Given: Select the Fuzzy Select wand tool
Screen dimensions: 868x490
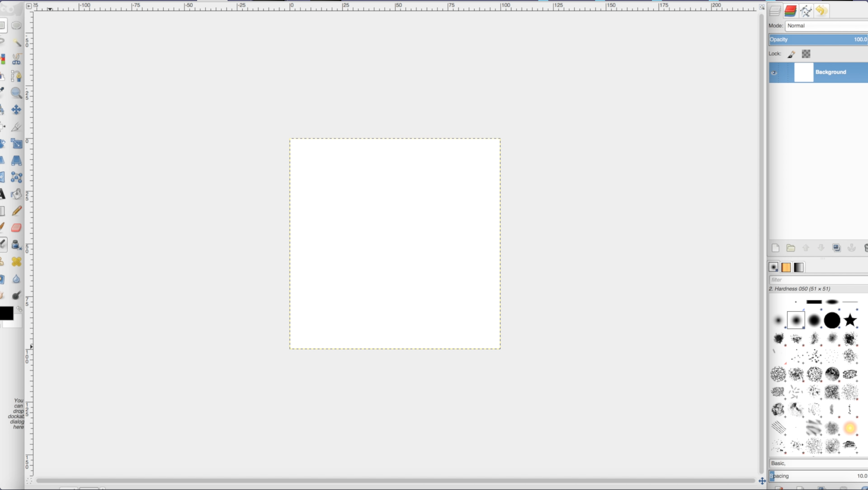Looking at the screenshot, I should 16,42.
